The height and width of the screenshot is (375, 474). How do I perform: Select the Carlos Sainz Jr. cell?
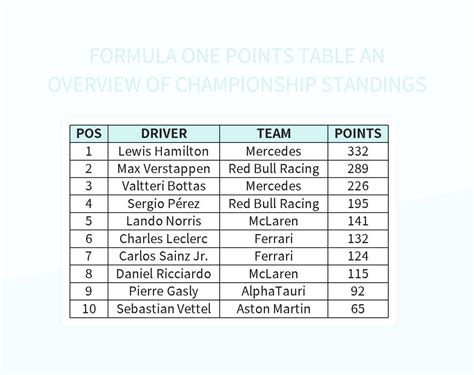click(x=164, y=256)
